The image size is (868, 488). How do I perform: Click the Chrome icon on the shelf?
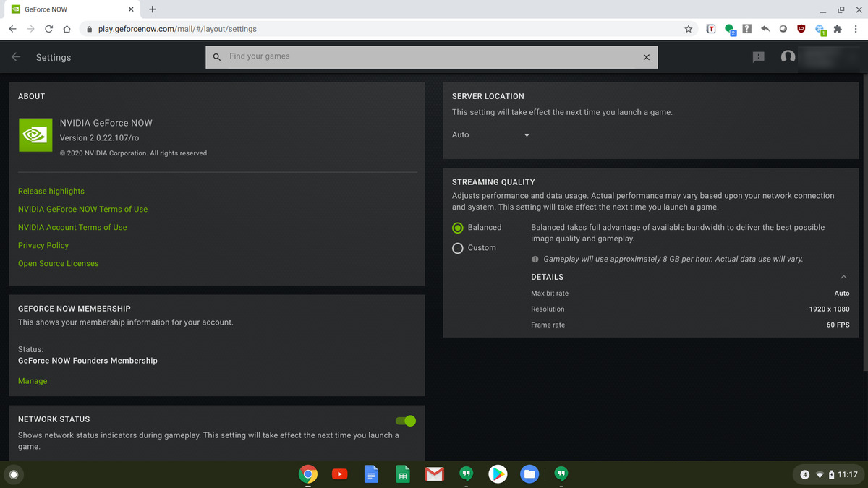pos(308,474)
